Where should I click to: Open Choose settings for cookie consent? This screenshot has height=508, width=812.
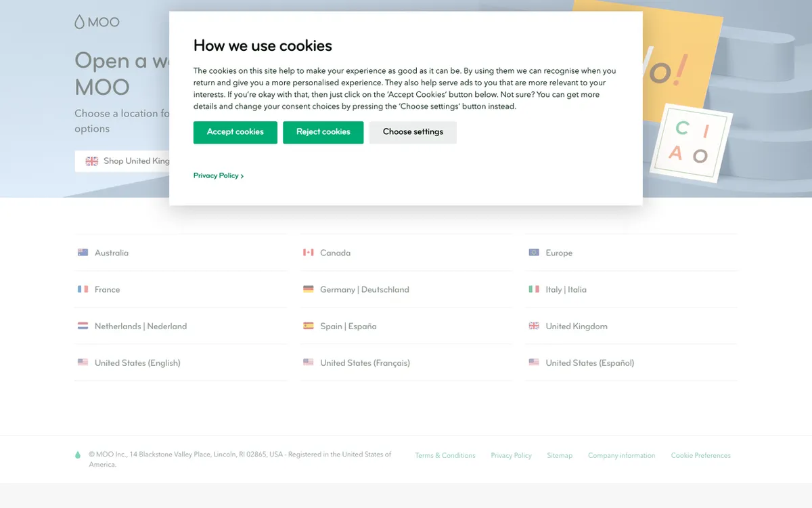pyautogui.click(x=413, y=132)
